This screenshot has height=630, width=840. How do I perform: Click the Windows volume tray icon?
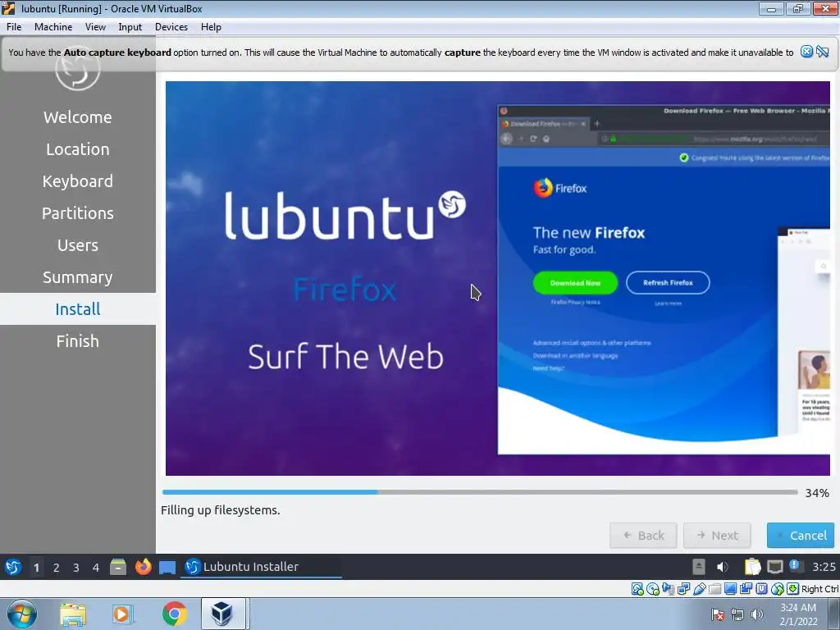(757, 614)
